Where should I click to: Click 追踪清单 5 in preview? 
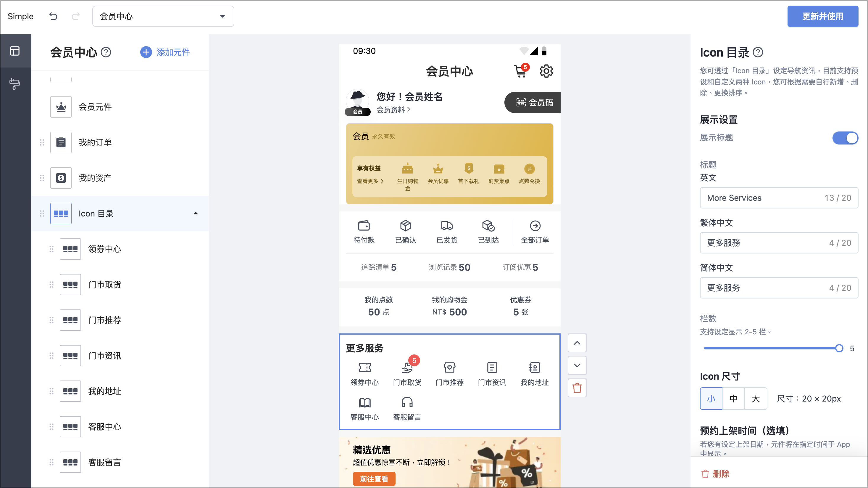(x=379, y=267)
